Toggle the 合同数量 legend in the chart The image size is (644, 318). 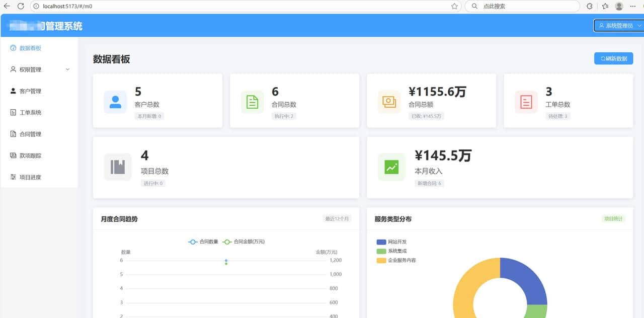(203, 242)
